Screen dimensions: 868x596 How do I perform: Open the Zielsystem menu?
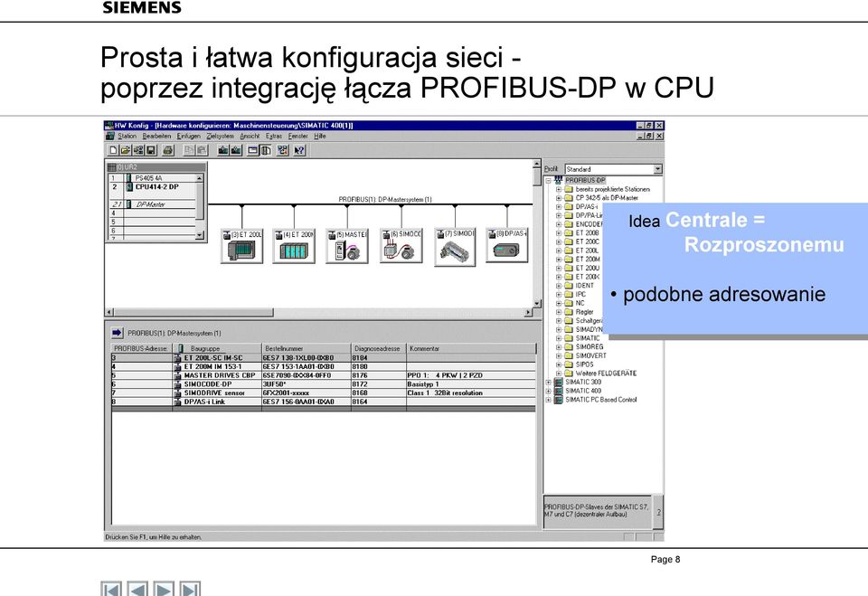tap(221, 137)
